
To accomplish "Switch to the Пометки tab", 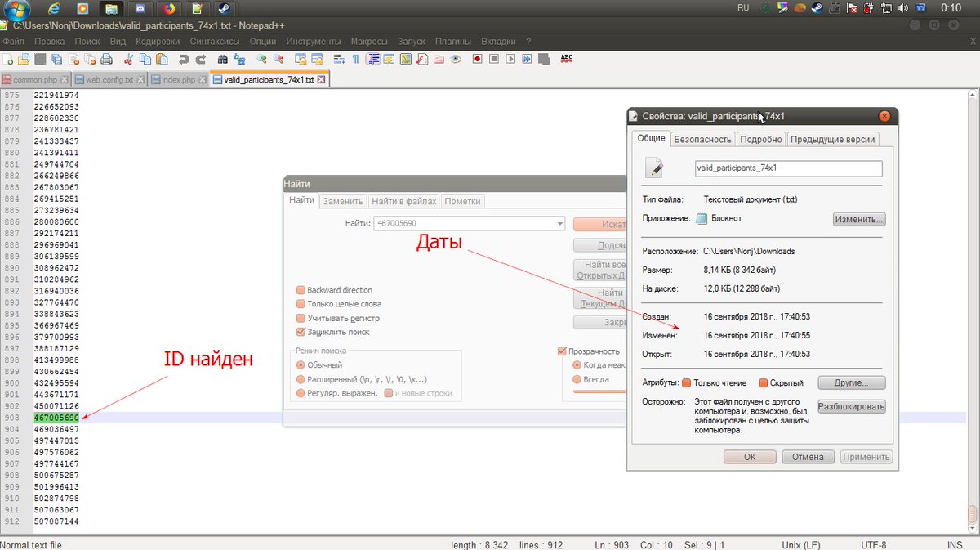I will click(462, 201).
